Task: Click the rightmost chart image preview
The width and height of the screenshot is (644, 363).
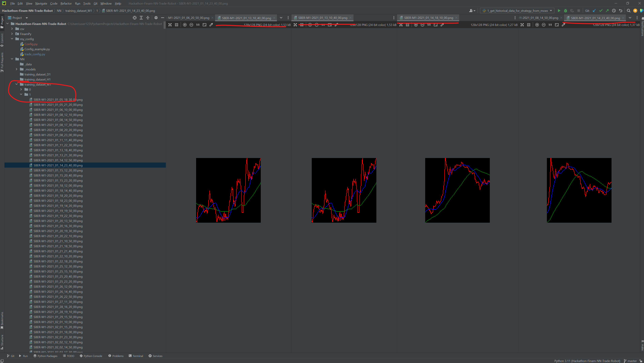Action: pyautogui.click(x=579, y=190)
